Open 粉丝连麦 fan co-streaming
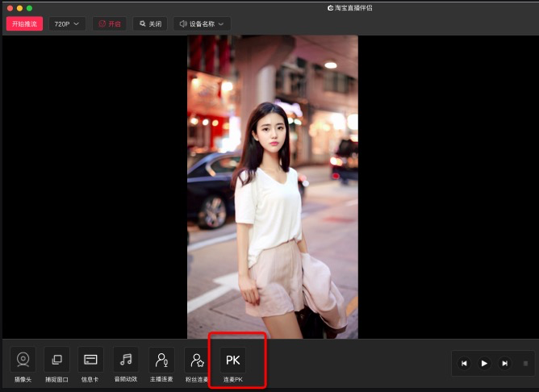This screenshot has width=539, height=392. pyautogui.click(x=196, y=360)
